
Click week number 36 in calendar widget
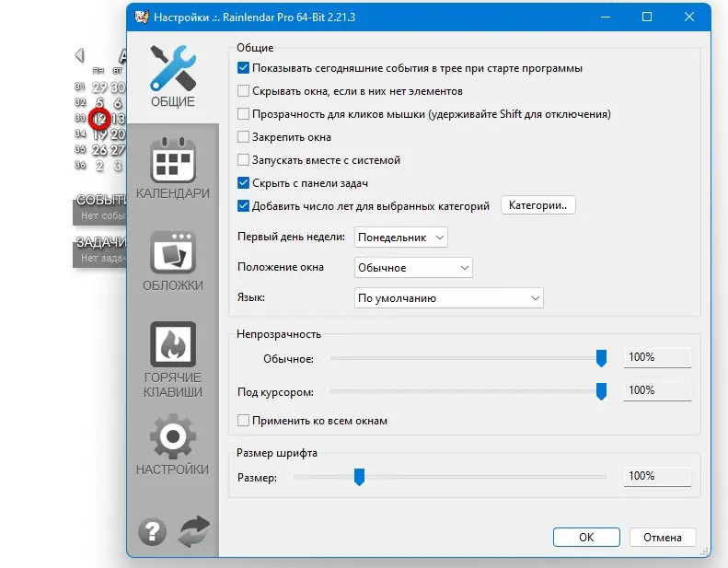click(x=80, y=165)
